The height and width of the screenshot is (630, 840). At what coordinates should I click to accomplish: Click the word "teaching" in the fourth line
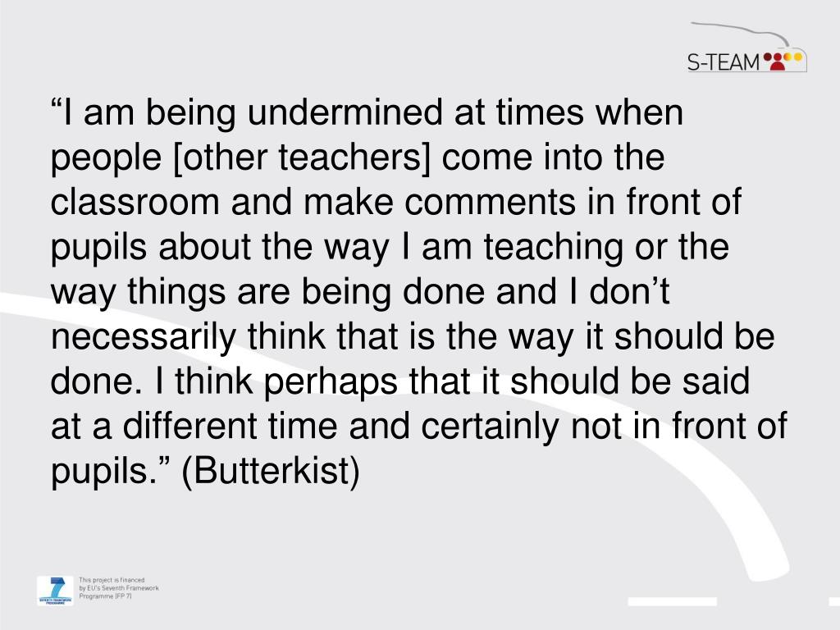click(x=554, y=248)
